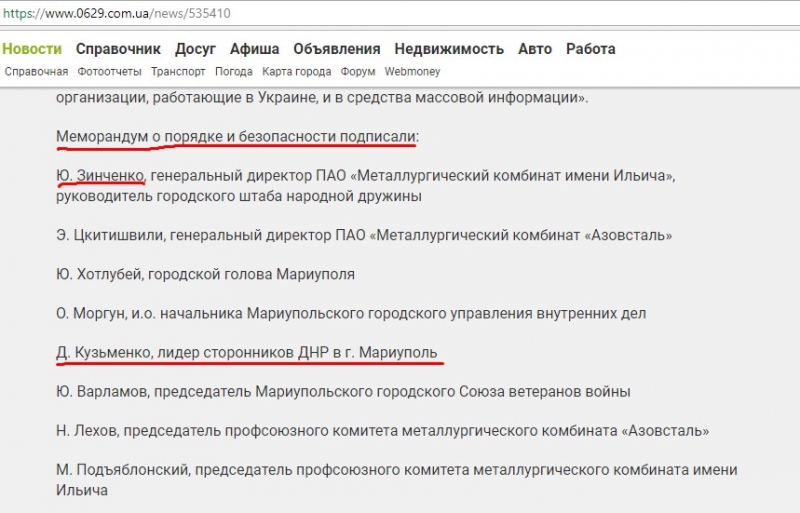This screenshot has height=513, width=800.
Task: Click the Ю. Хотлубей text line
Action: (205, 274)
